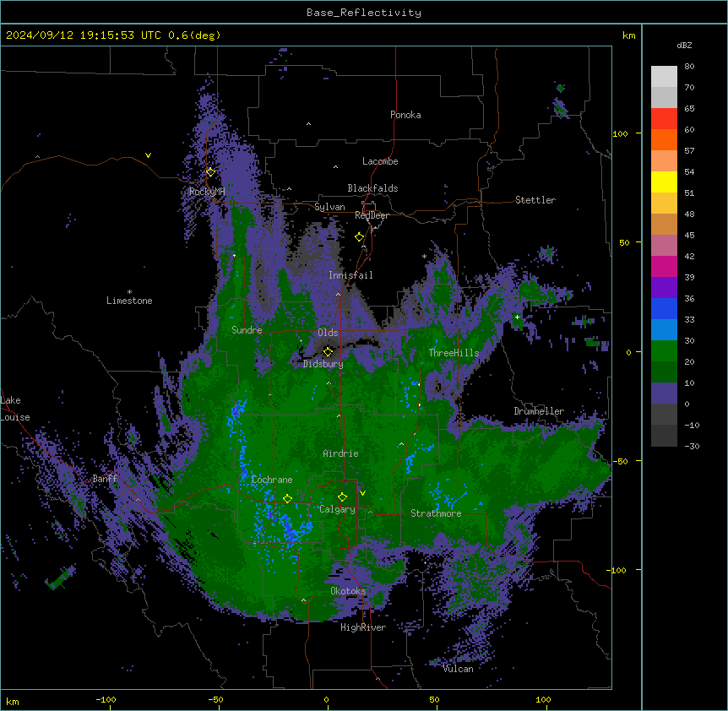Click the Innisfail city label
Screen dimensions: 728x711
click(350, 275)
